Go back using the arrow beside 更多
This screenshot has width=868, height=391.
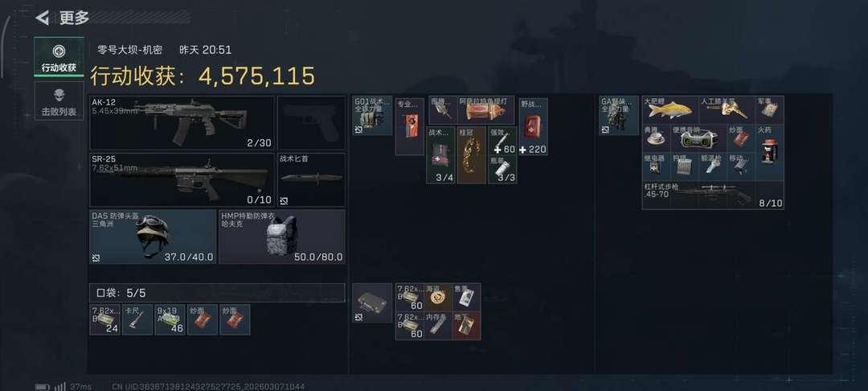tap(42, 18)
